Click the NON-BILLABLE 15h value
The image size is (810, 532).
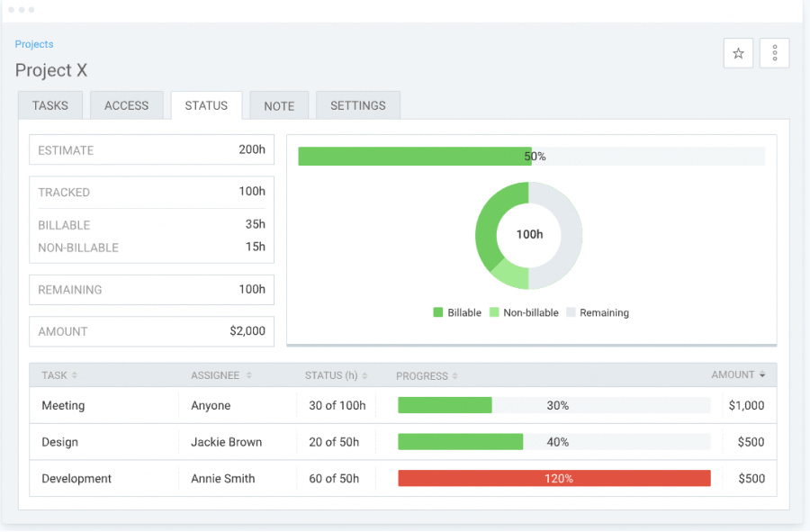click(256, 247)
